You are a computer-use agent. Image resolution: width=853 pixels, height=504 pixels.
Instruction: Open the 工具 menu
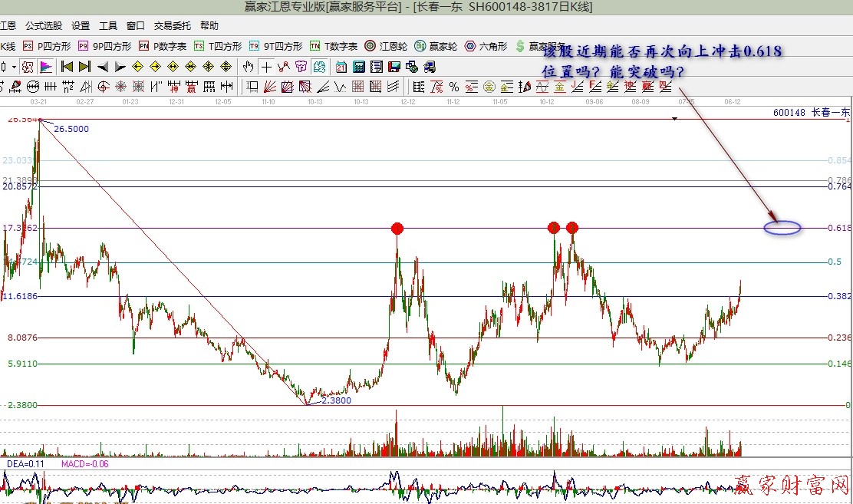[108, 25]
